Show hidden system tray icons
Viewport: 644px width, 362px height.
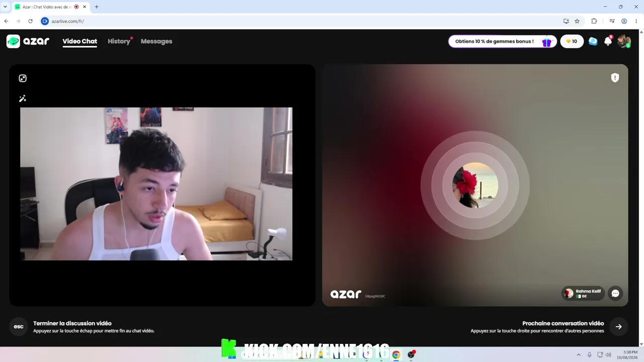[x=579, y=355]
